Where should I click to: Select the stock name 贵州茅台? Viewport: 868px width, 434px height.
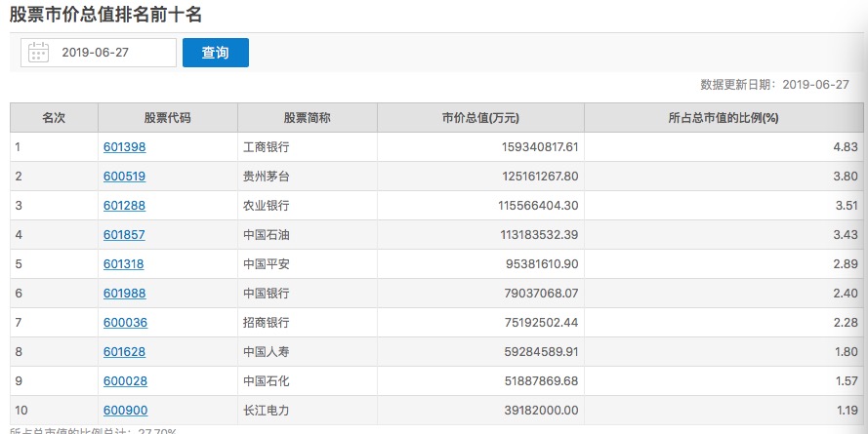point(267,177)
